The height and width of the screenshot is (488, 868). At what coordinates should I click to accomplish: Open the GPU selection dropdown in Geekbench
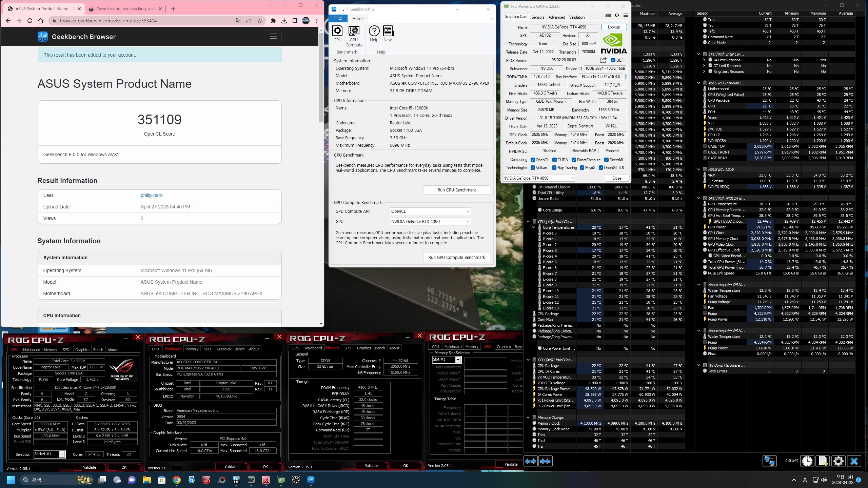[x=430, y=221]
